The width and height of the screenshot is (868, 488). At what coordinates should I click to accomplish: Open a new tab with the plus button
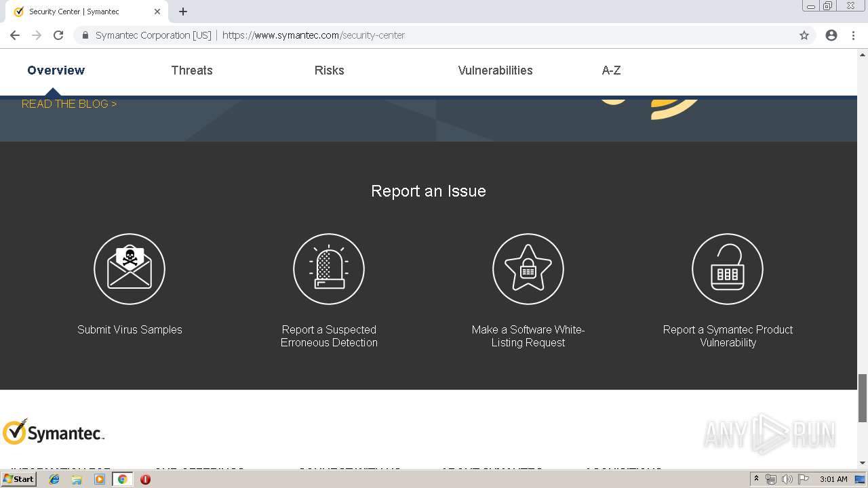[183, 12]
